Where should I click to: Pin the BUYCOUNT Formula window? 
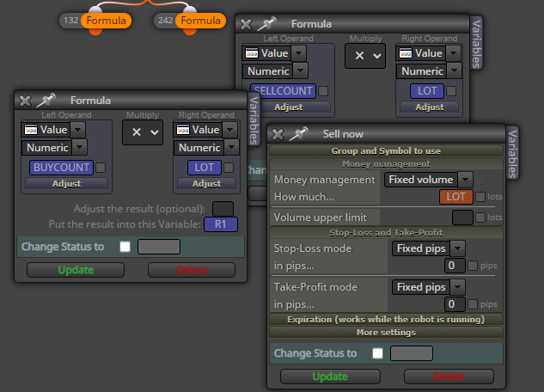click(x=46, y=101)
